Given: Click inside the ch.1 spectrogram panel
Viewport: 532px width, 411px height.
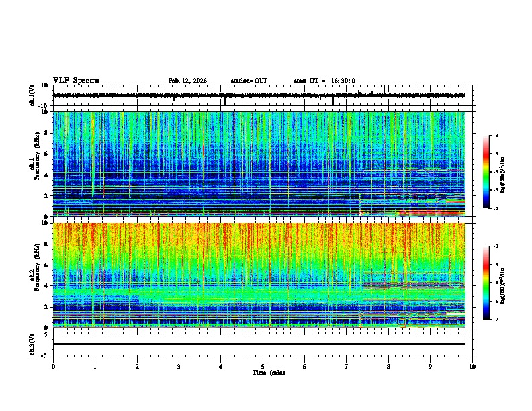Looking at the screenshot, I should [259, 164].
